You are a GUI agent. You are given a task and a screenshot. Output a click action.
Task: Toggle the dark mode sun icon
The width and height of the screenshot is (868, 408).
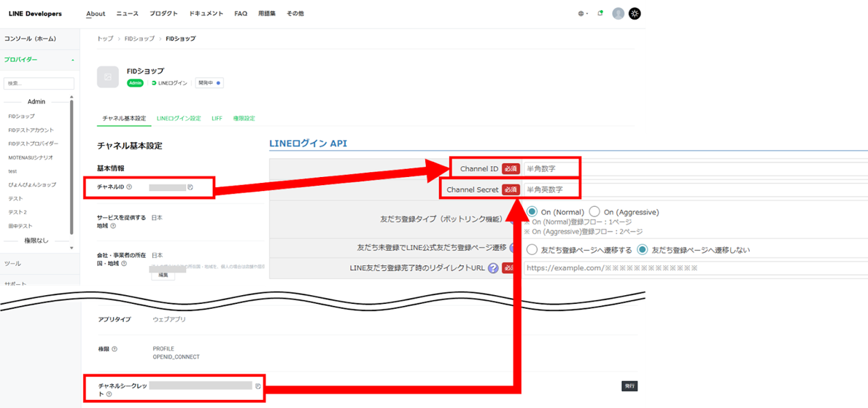pyautogui.click(x=635, y=13)
